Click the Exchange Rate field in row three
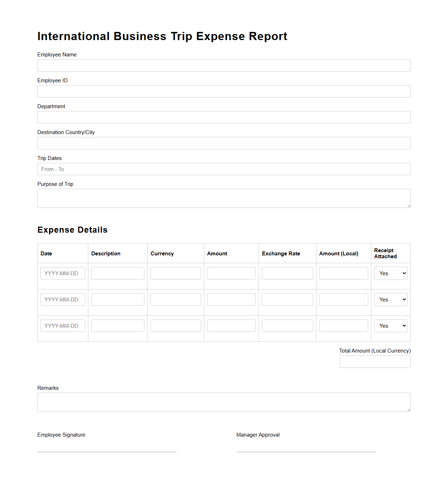Viewport: 448px width, 482px height. coord(287,326)
